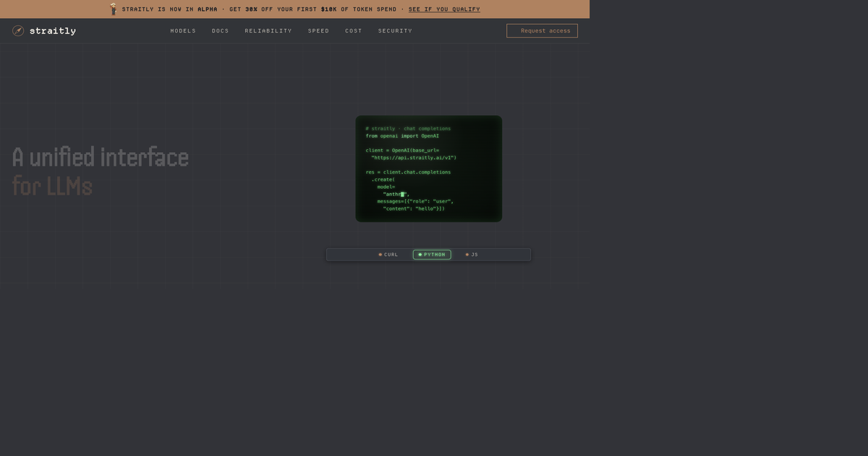Image resolution: width=868 pixels, height=456 pixels.
Task: Click the Request access button
Action: click(x=542, y=30)
